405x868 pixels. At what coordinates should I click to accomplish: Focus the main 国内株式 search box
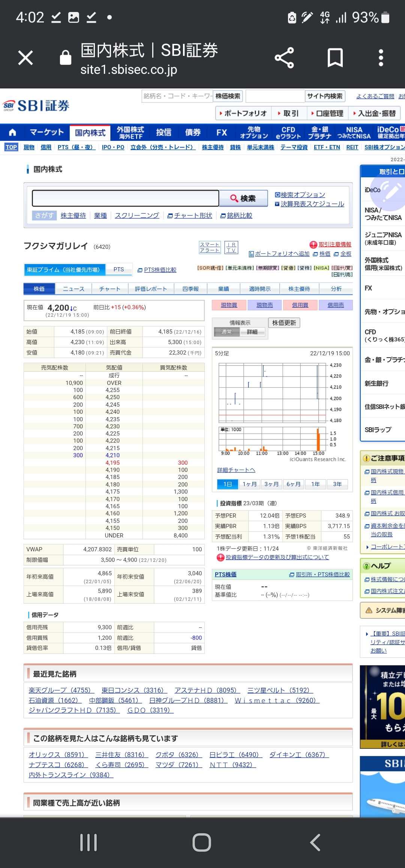[x=126, y=198]
